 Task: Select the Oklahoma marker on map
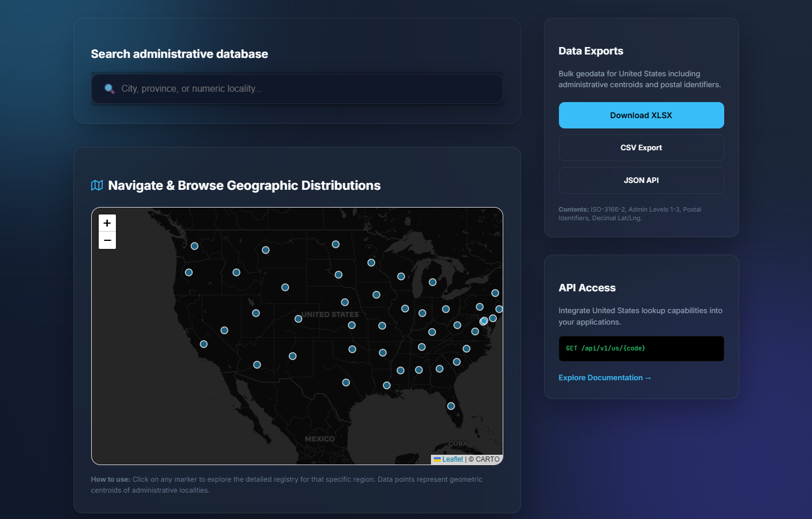tap(352, 349)
